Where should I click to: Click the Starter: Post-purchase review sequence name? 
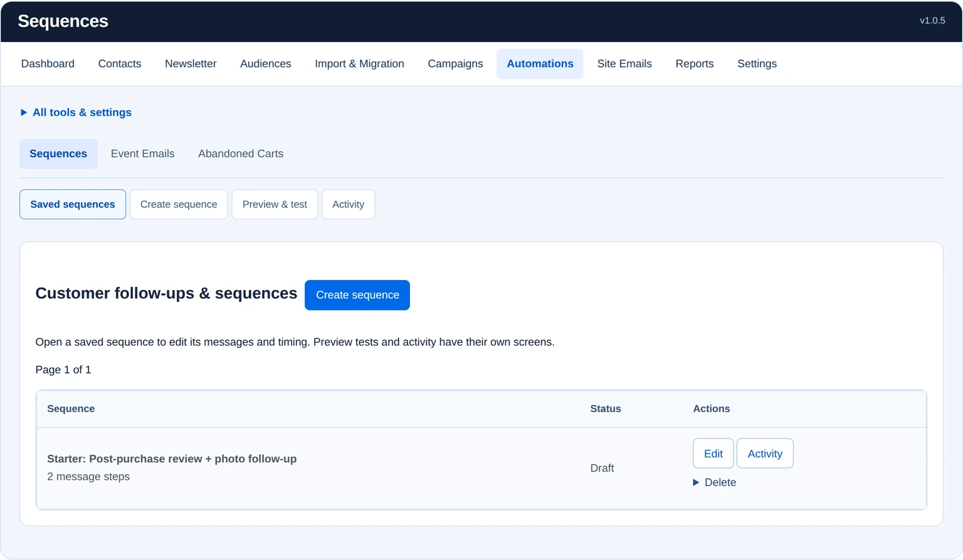coord(172,459)
